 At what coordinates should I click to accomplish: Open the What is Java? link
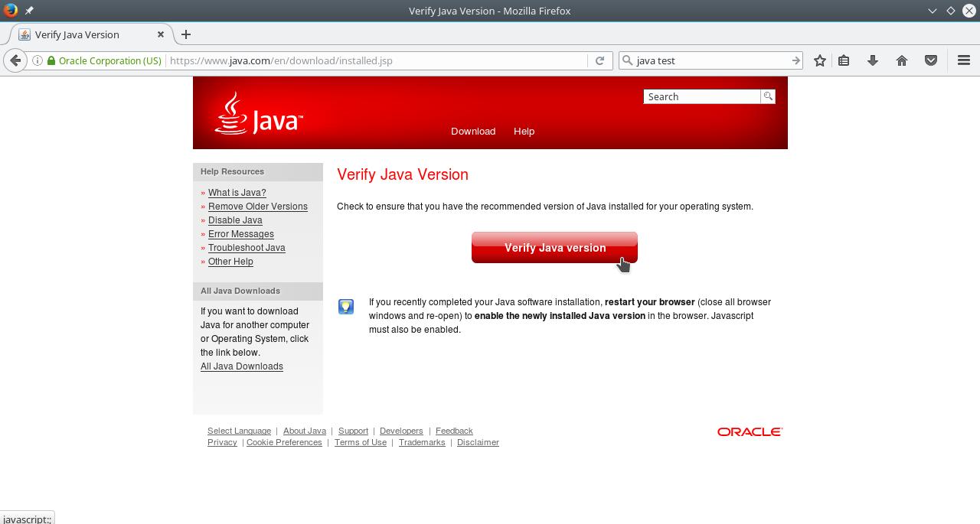point(237,193)
